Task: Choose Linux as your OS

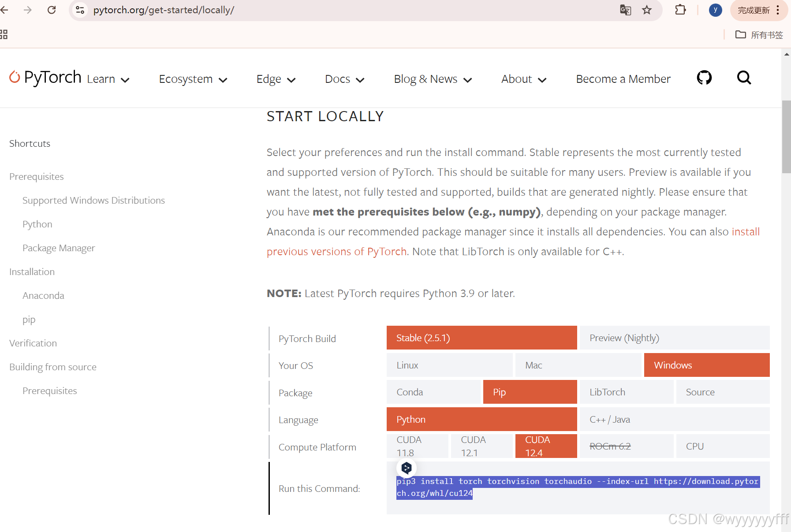Action: (449, 365)
